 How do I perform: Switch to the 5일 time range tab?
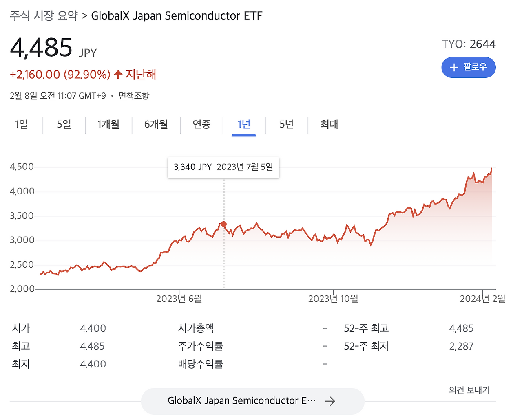pos(64,125)
